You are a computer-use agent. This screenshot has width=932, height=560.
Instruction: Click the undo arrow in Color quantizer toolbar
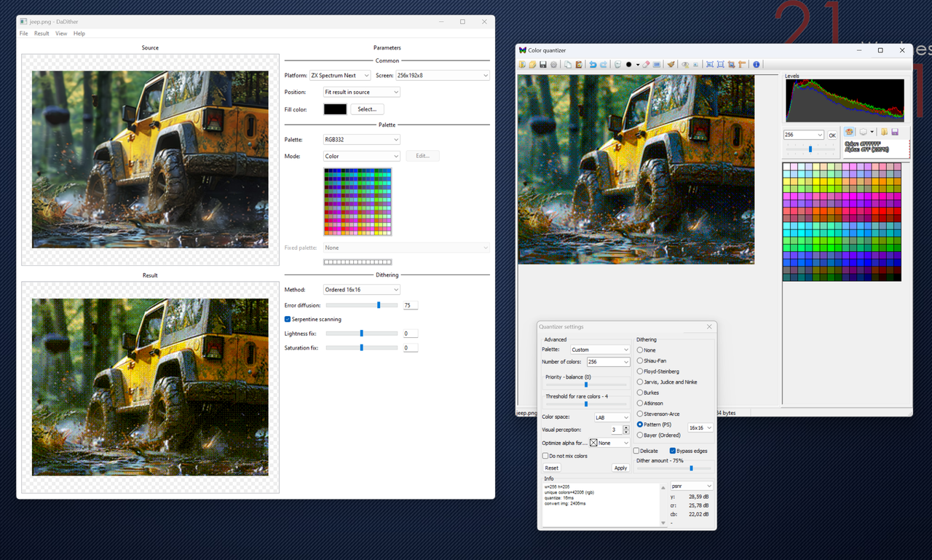pyautogui.click(x=593, y=64)
